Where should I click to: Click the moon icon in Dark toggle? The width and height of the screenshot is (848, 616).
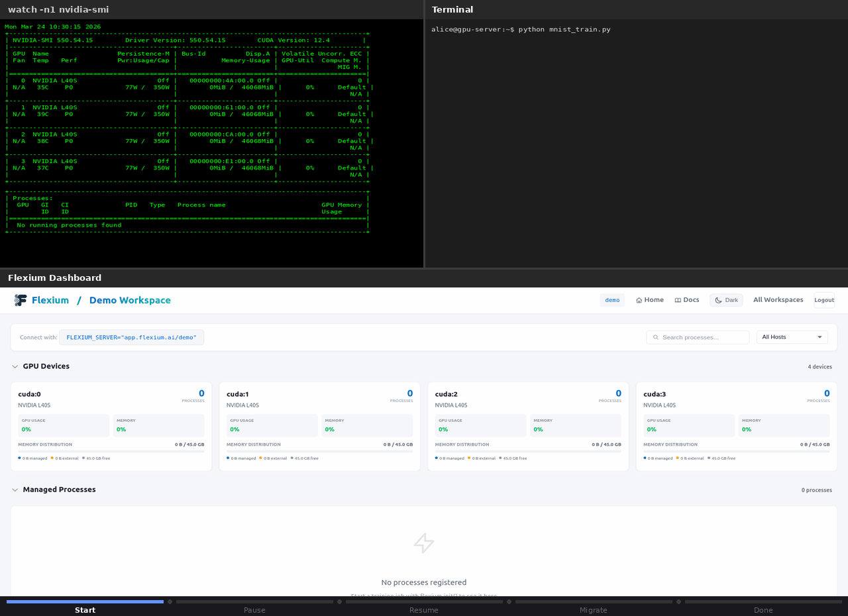coord(718,300)
